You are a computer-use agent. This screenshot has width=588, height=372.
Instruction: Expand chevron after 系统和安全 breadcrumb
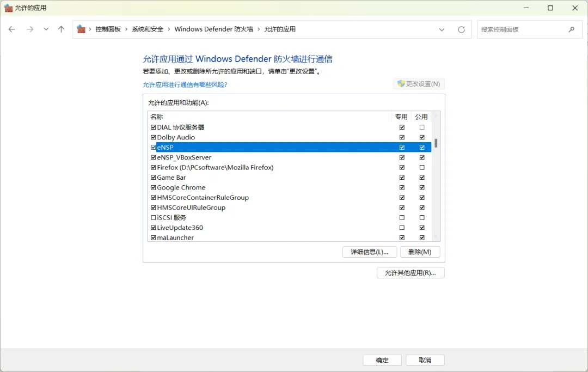pyautogui.click(x=169, y=29)
